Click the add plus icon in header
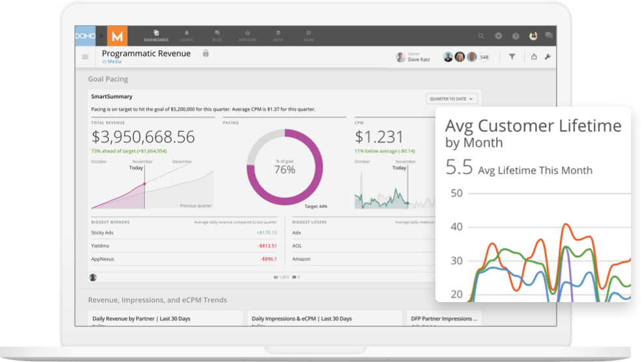644x362 pixels. (x=499, y=36)
